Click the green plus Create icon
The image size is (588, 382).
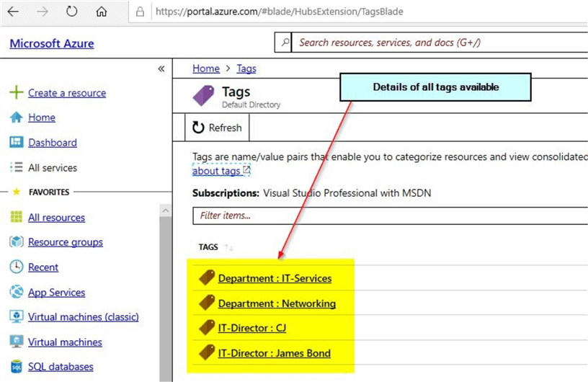[x=16, y=92]
